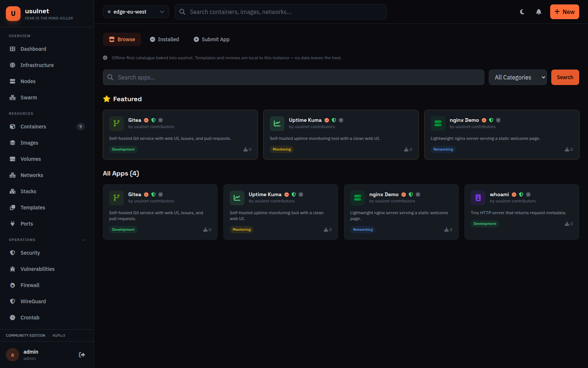The height and width of the screenshot is (368, 588).
Task: Click the Monitoring tag on the Featured Uptime Kuma card
Action: coord(282,149)
